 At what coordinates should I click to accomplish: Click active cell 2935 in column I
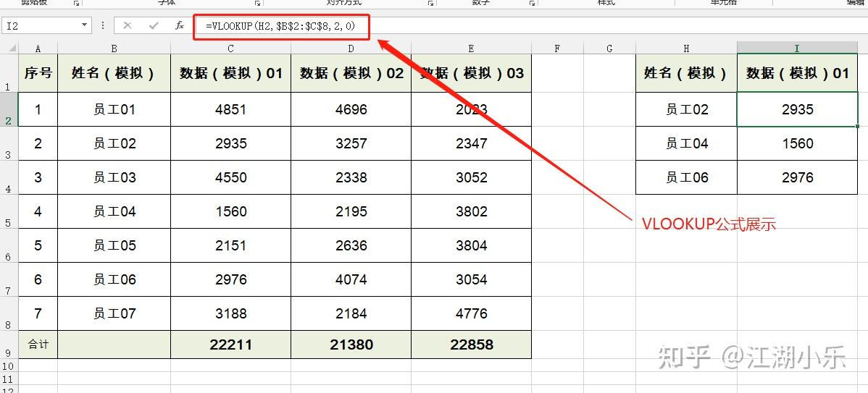[x=797, y=109]
